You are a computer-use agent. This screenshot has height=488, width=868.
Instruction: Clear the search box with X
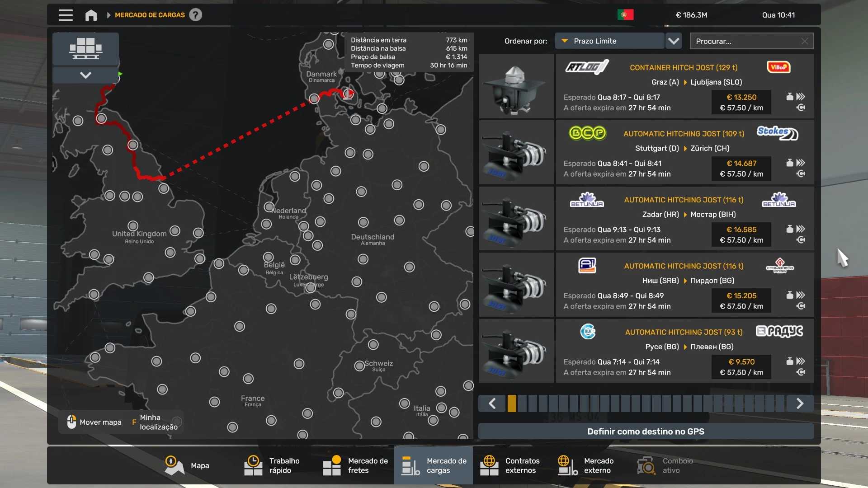(x=805, y=41)
